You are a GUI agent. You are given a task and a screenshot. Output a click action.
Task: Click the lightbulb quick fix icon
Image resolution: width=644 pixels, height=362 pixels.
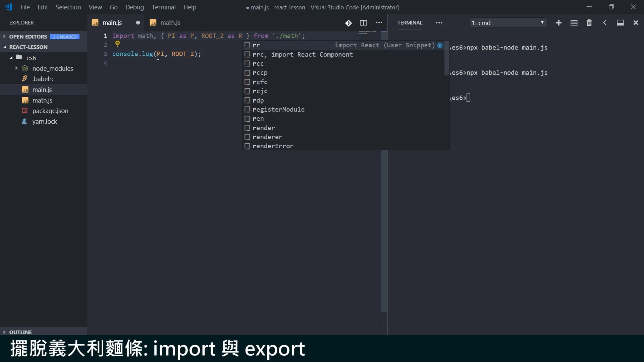pyautogui.click(x=117, y=44)
